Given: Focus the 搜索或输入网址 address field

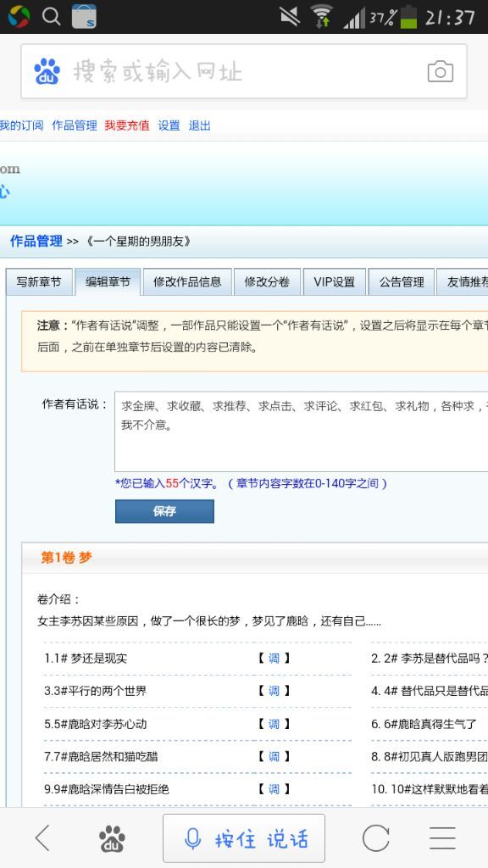Looking at the screenshot, I should [244, 72].
